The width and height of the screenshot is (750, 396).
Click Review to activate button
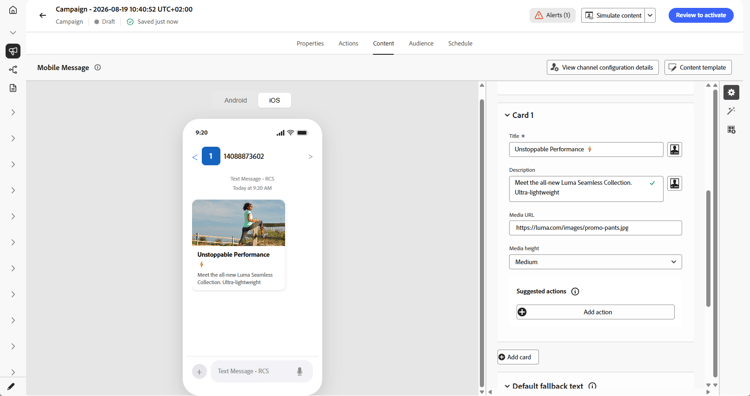pos(701,15)
